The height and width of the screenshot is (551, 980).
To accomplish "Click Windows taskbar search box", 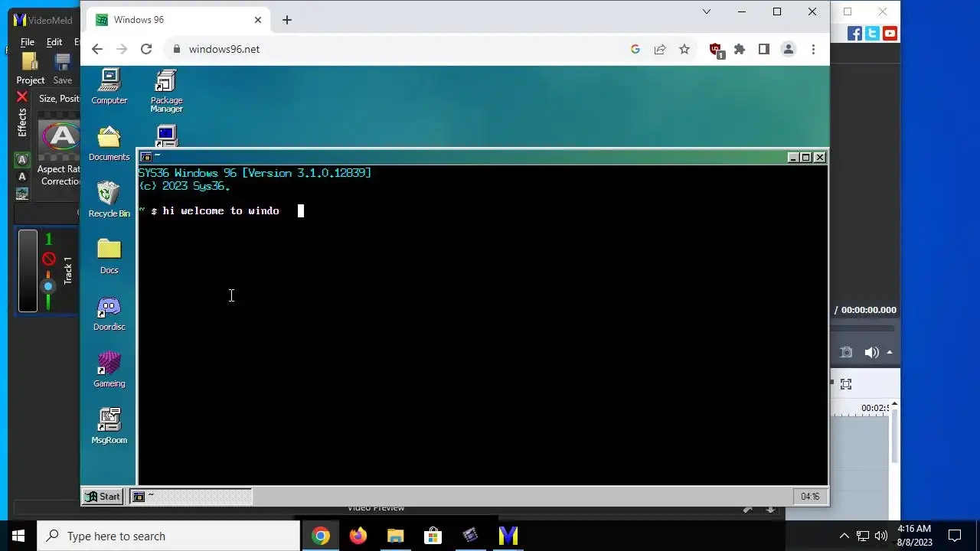I will pos(168,536).
